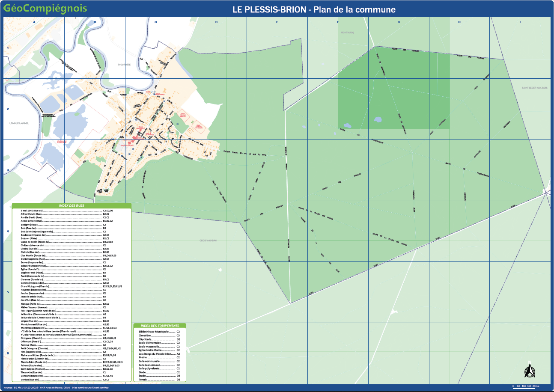Expand grid row label 3

(x=7, y=170)
